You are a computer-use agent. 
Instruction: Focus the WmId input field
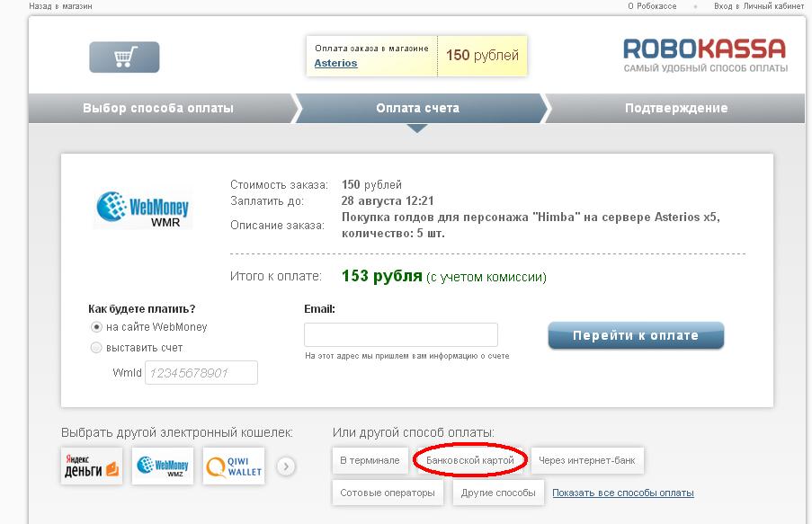coord(201,373)
